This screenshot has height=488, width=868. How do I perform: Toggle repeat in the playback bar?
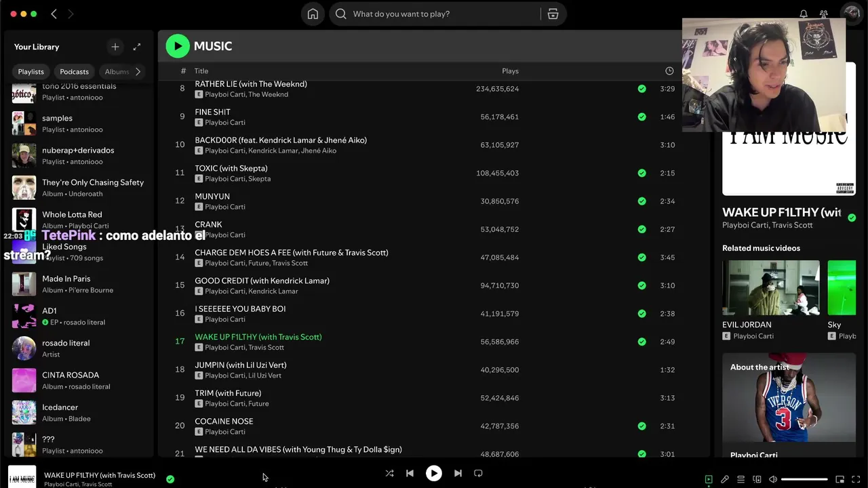click(x=478, y=473)
